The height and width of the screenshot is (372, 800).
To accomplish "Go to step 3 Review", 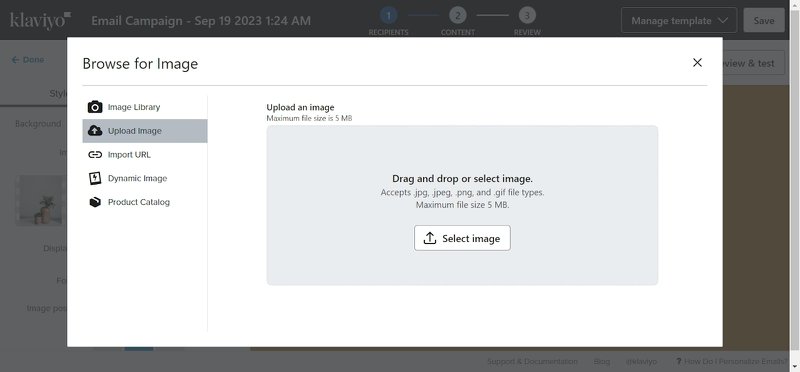I will (527, 22).
